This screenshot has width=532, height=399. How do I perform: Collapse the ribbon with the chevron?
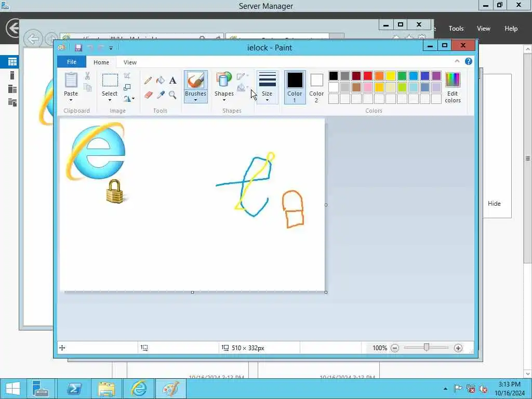coord(457,61)
